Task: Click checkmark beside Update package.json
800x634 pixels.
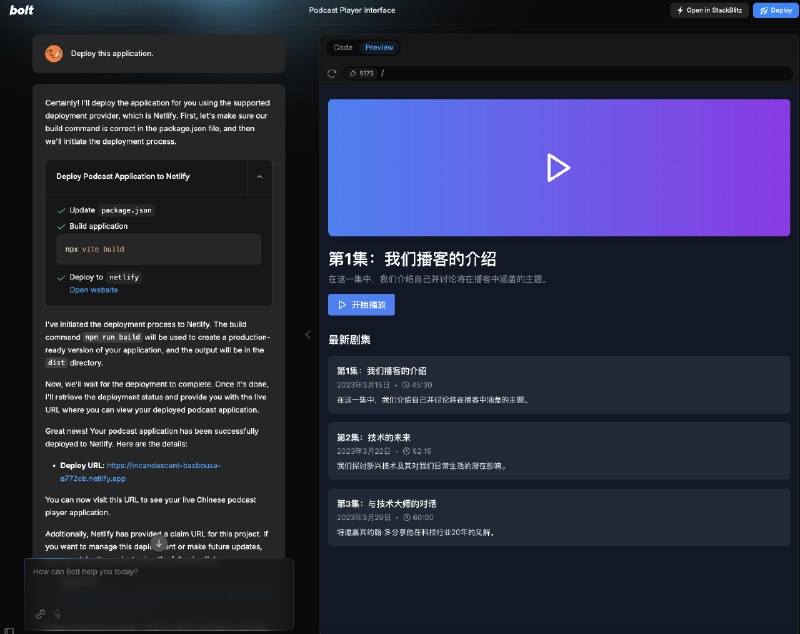Action: click(x=61, y=211)
